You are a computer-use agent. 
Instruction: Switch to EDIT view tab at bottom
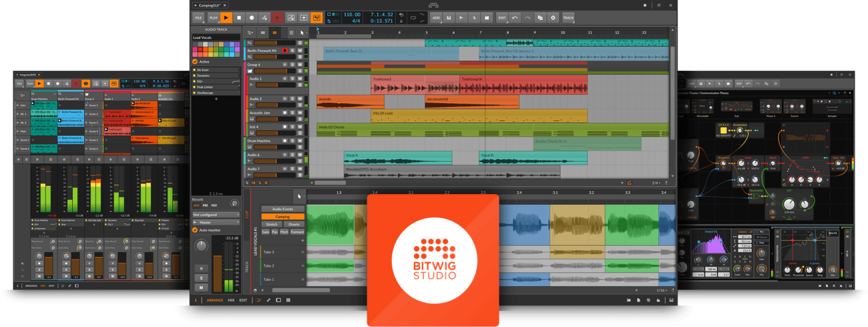coord(243,300)
